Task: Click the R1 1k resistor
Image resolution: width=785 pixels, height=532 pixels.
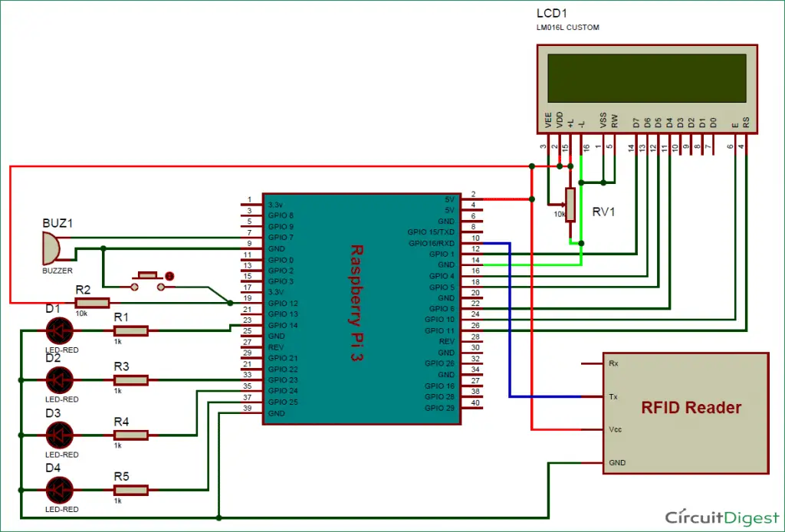Action: [130, 331]
